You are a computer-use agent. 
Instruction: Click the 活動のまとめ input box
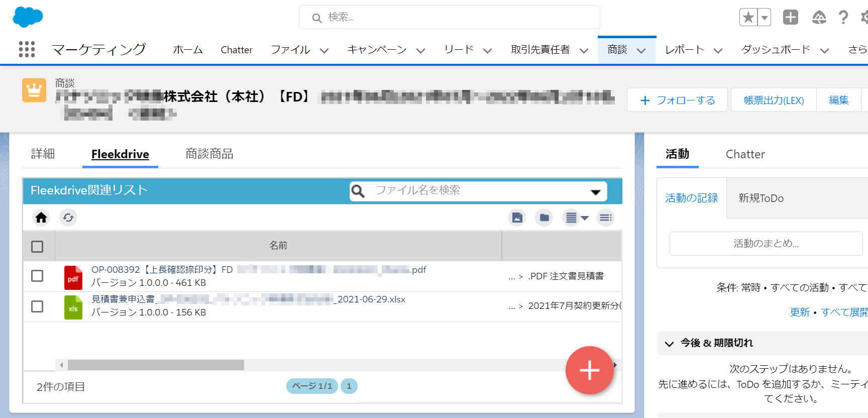point(766,244)
